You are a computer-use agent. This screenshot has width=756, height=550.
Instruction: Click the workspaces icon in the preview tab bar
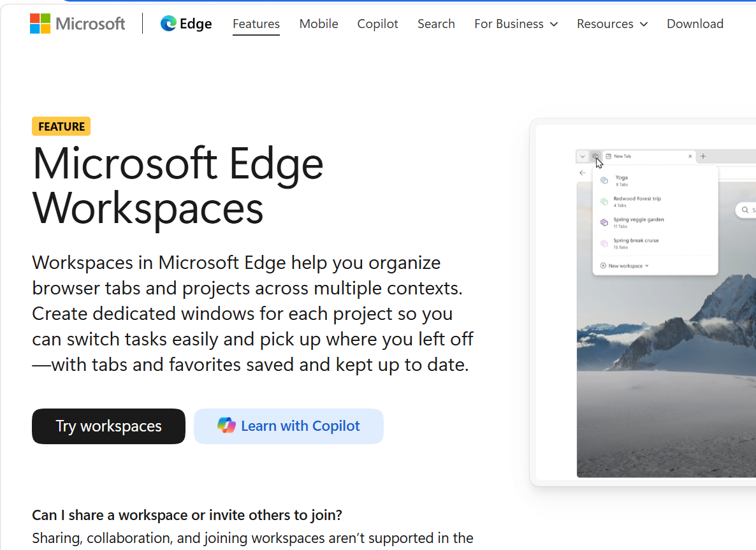595,156
